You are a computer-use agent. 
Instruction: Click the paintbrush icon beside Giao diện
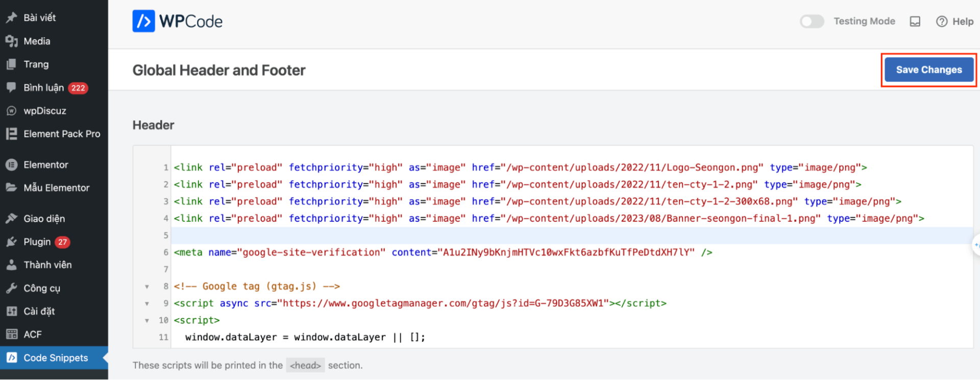pyautogui.click(x=11, y=219)
